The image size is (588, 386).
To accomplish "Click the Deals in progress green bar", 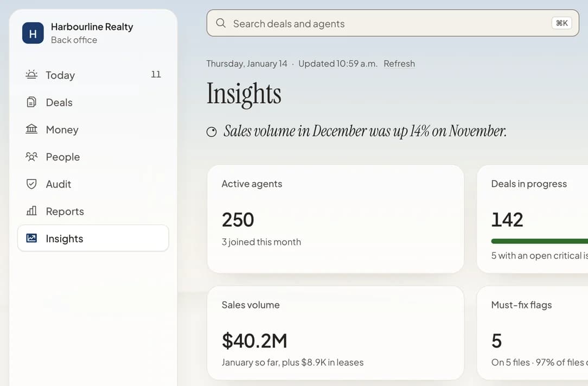I will [x=540, y=241].
